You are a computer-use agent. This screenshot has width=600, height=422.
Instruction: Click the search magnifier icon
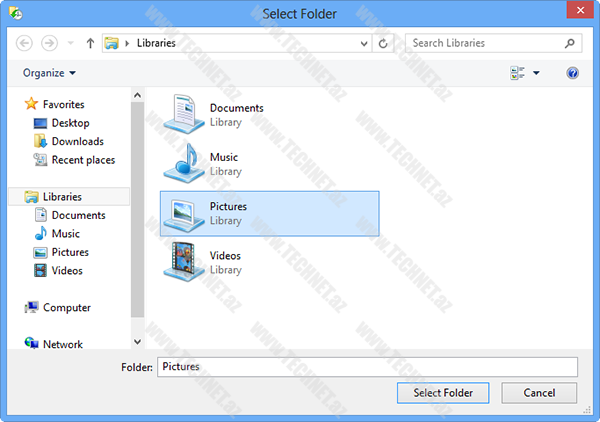tap(570, 43)
